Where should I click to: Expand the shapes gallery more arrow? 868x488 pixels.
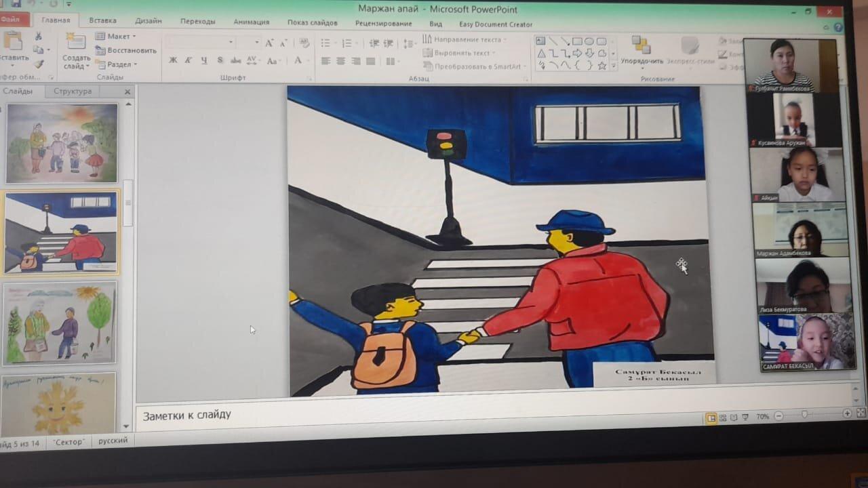pos(613,66)
